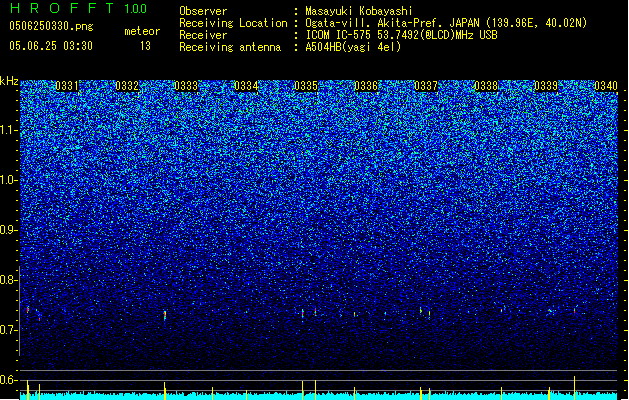Click the bright meteor echo under 0333
629x400 pixels.
[x=165, y=315]
